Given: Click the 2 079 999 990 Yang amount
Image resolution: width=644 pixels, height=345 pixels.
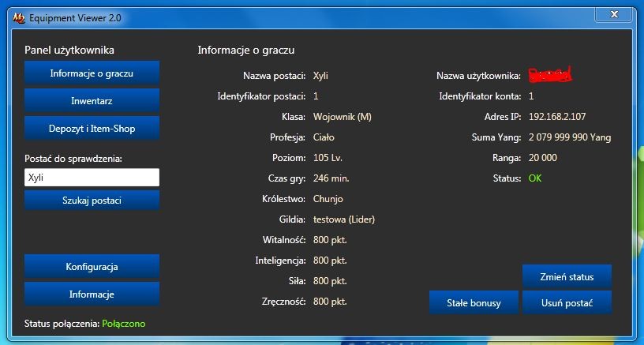Looking at the screenshot, I should coord(570,137).
